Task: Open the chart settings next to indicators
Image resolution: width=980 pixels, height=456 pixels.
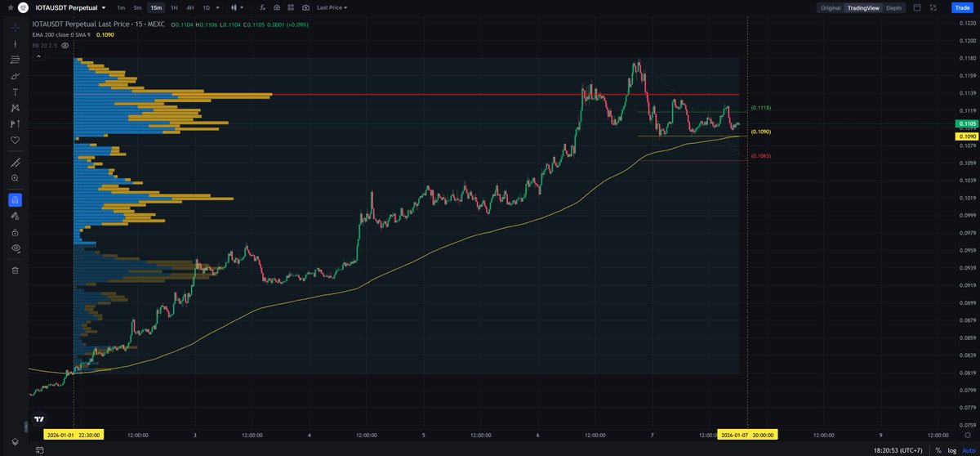Action: point(278,7)
